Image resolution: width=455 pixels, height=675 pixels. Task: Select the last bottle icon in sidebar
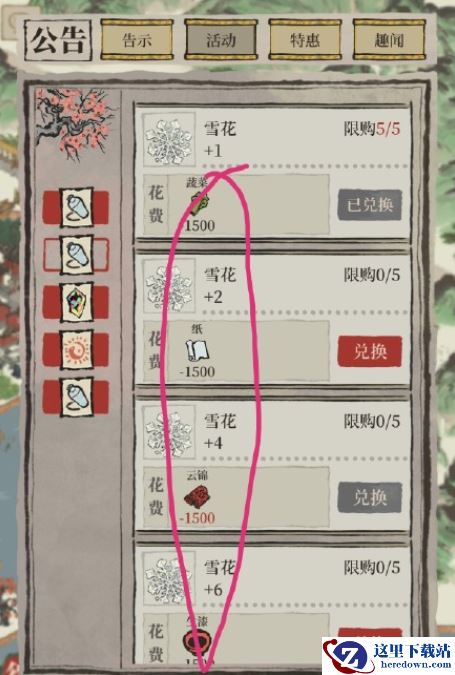(x=76, y=396)
